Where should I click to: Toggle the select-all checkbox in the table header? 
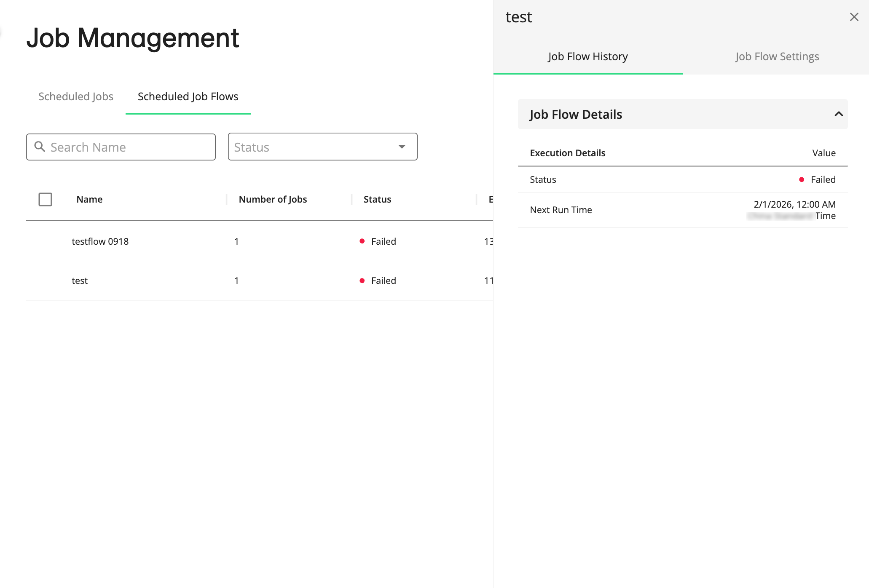point(45,199)
